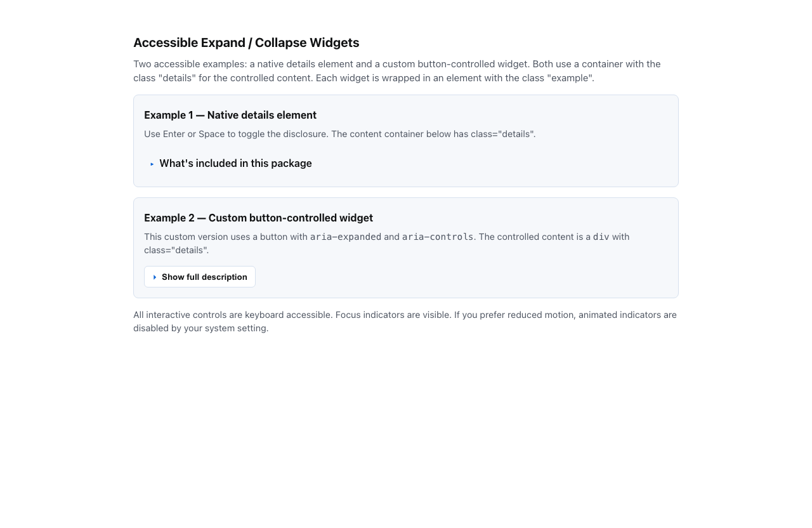
Task: Toggle aria-expanded on the description button
Action: pyautogui.click(x=200, y=277)
